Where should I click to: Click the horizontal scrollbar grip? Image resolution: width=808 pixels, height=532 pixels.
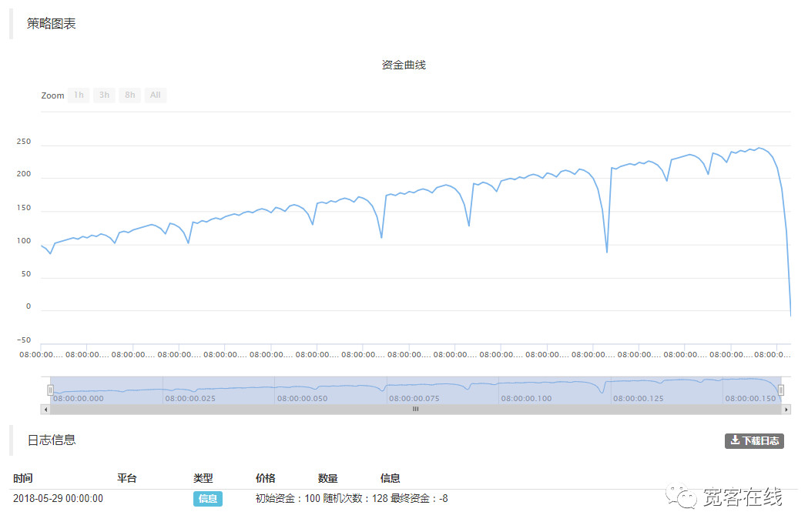click(x=415, y=410)
